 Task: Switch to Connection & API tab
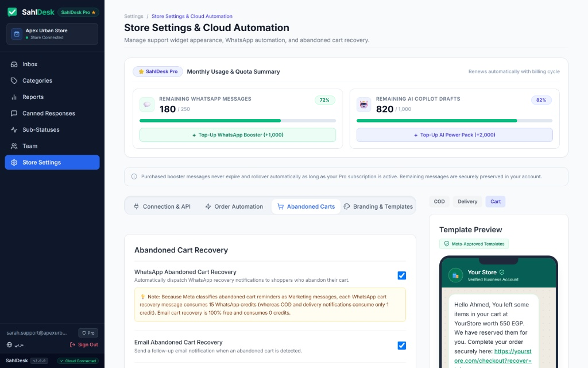pyautogui.click(x=163, y=206)
